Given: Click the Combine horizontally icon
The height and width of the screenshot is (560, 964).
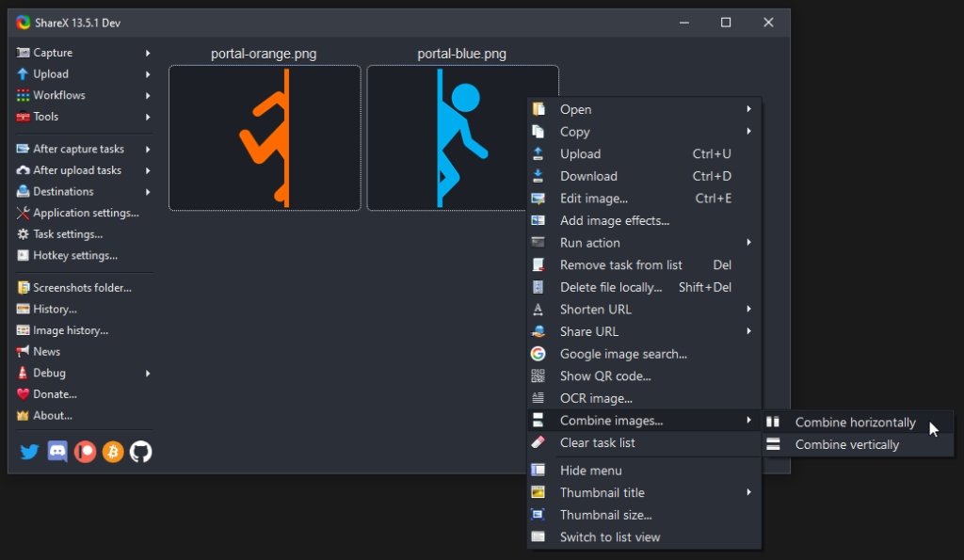Looking at the screenshot, I should [773, 422].
